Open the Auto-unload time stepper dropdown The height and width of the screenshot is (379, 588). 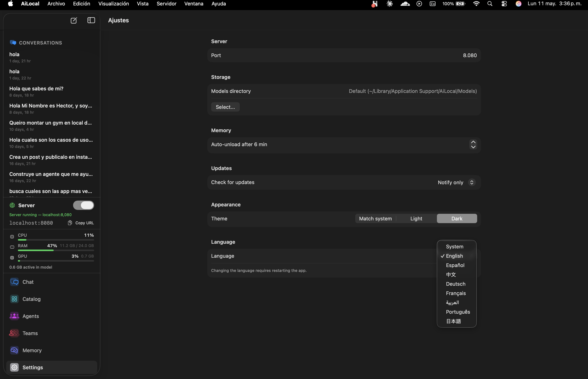(x=473, y=144)
